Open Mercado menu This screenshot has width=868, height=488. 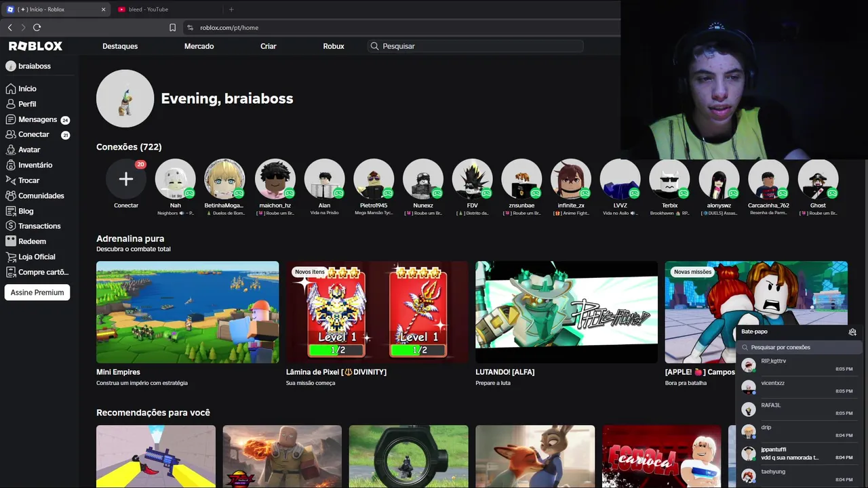pyautogui.click(x=199, y=46)
